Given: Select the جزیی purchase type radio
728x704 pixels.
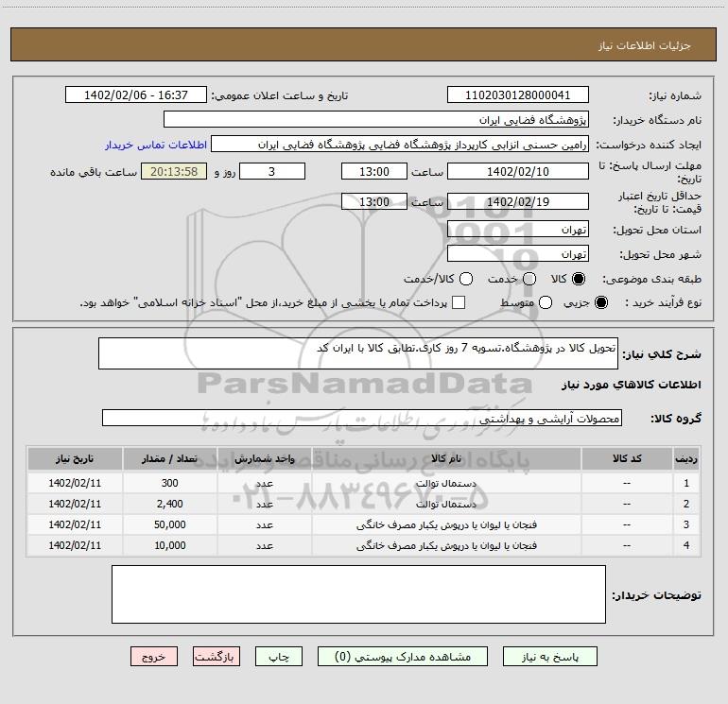Looking at the screenshot, I should coord(600,302).
